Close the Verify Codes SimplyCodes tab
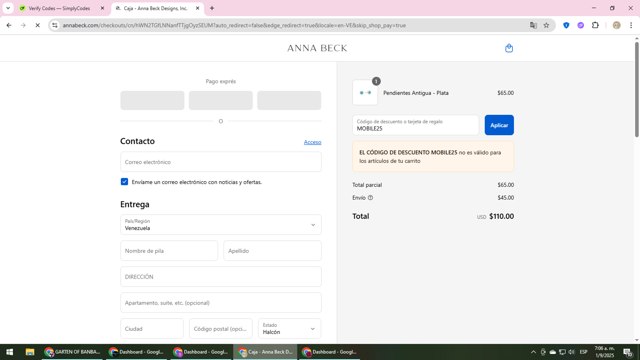640x360 pixels. (102, 8)
